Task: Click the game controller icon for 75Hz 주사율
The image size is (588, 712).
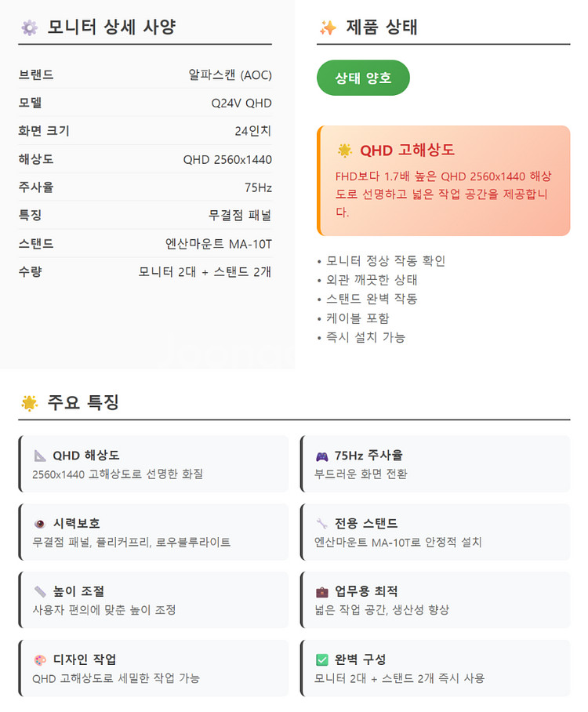Action: click(x=322, y=456)
